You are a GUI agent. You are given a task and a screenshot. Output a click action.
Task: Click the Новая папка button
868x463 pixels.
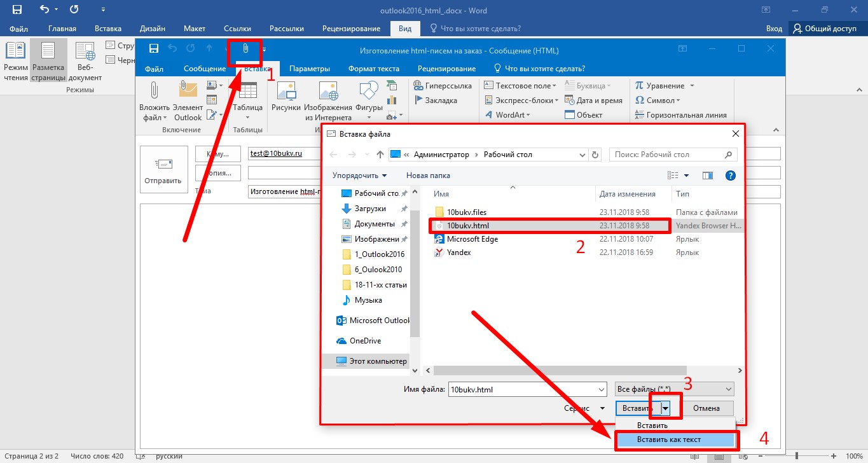428,176
